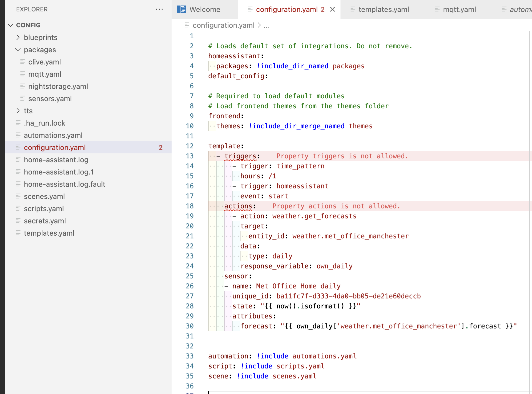Viewport: 532px width, 394px height.
Task: Collapse the packages folder
Action: pyautogui.click(x=18, y=49)
